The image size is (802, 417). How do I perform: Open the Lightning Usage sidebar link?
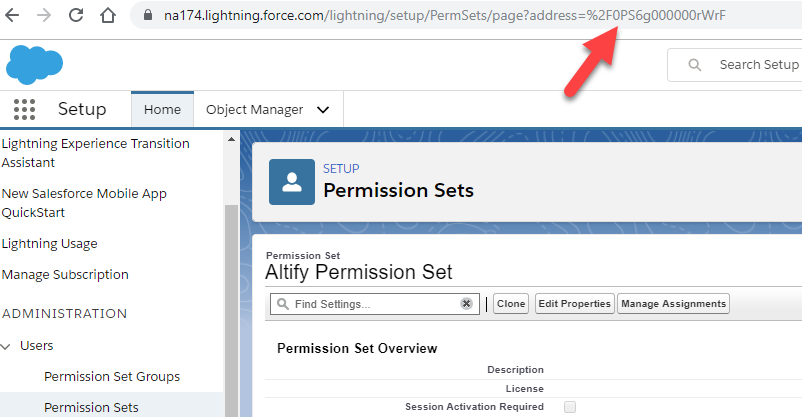[50, 244]
